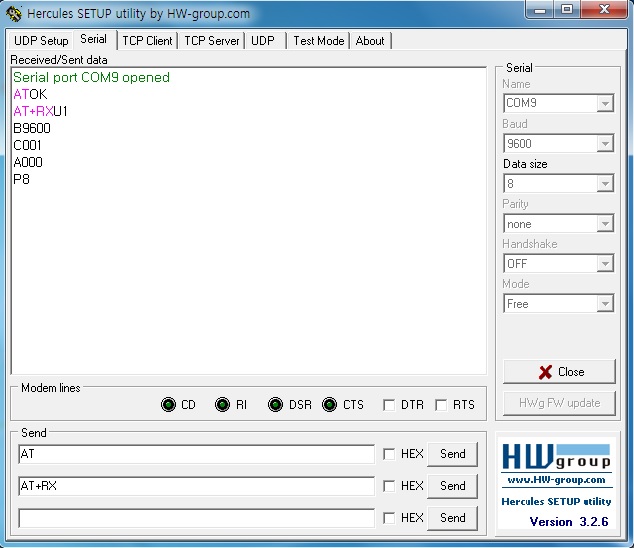The image size is (634, 548).
Task: Enable the DTR checkbox
Action: click(389, 405)
